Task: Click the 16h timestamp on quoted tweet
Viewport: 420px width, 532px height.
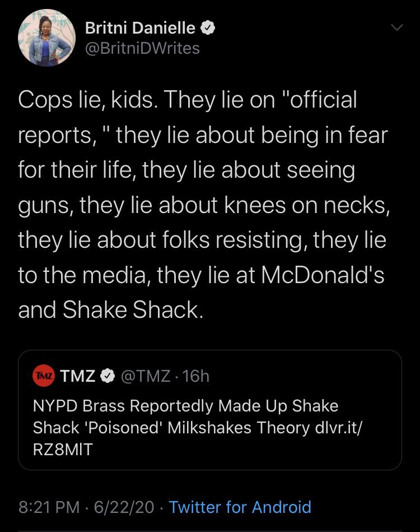Action: [x=195, y=376]
